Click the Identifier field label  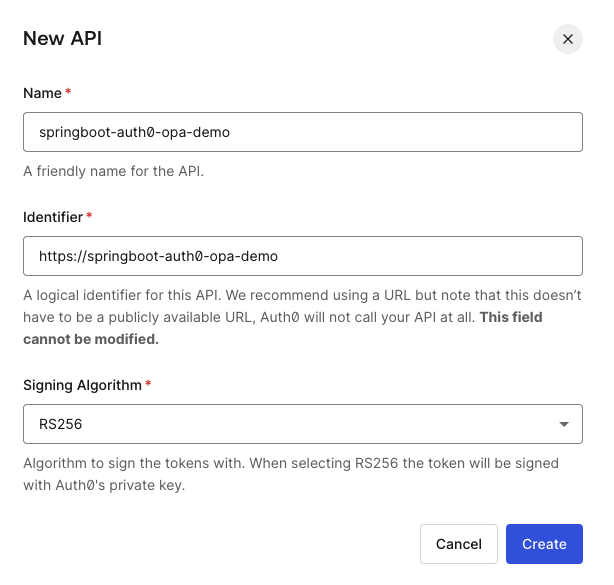pos(53,217)
